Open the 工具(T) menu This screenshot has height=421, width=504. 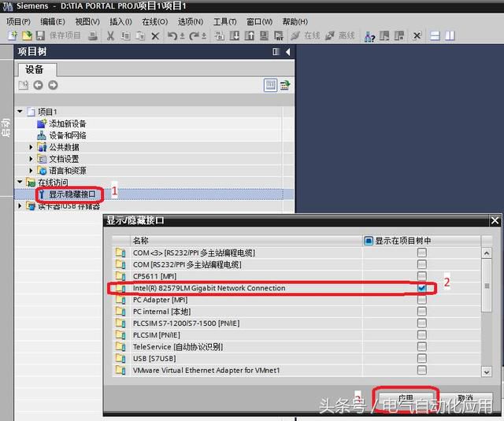click(225, 22)
